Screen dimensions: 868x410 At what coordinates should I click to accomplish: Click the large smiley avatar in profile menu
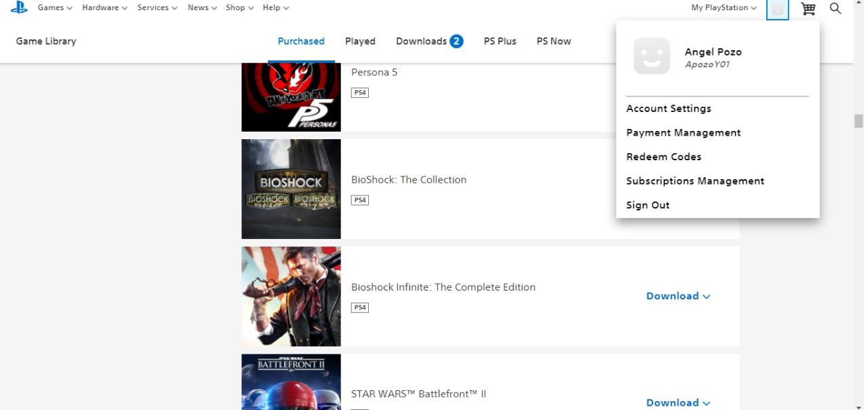pos(652,56)
